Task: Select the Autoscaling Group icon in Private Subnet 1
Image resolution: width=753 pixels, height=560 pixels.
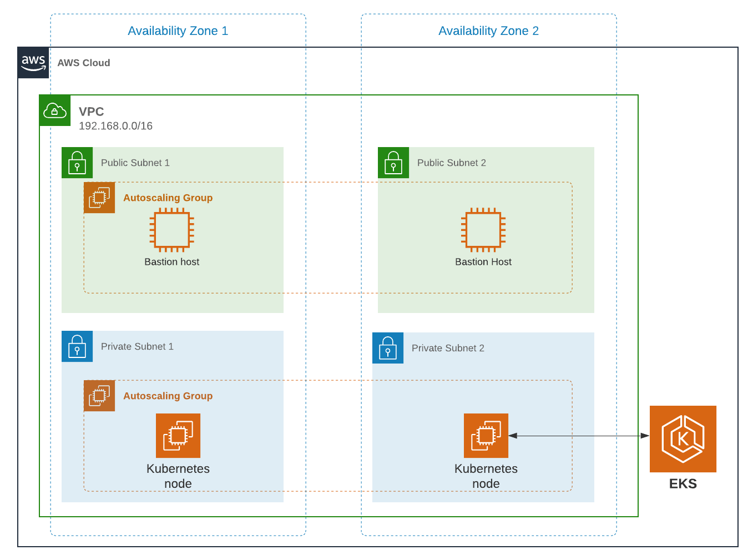Action: (x=99, y=396)
